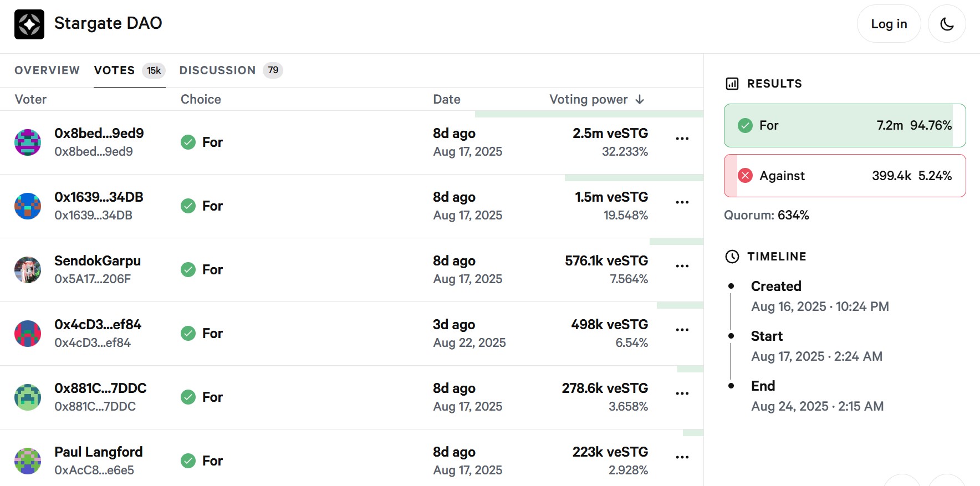Screen dimensions: 980x486
Task: Click Paul Langford's avatar image
Action: click(x=28, y=461)
